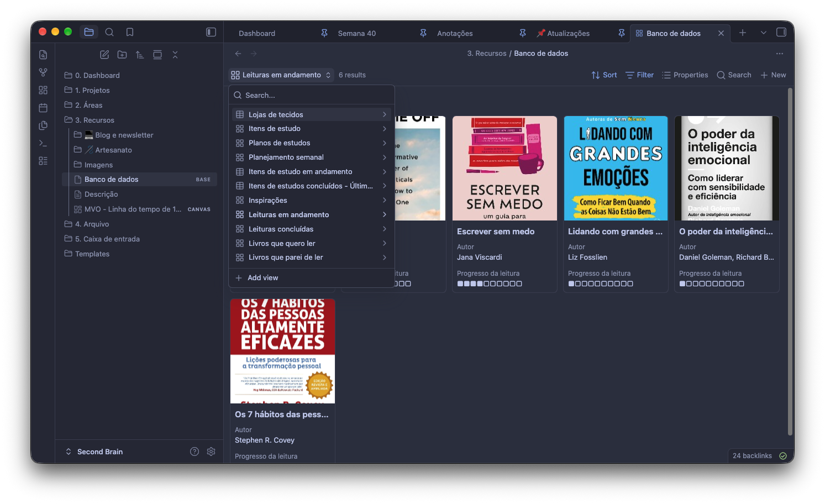The image size is (825, 504).
Task: Toggle the pin on the Dashboard tab
Action: coord(324,33)
